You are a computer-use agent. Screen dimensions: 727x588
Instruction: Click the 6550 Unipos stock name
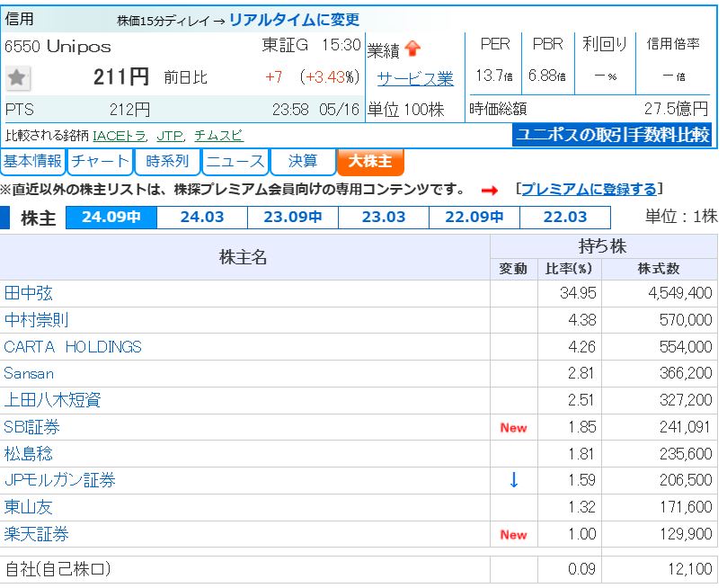pos(58,47)
